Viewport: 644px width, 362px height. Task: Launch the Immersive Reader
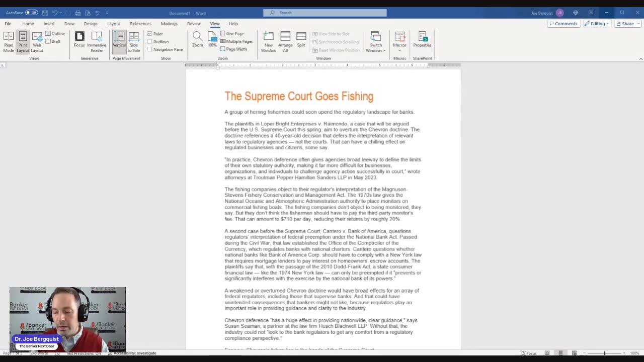[x=97, y=42]
